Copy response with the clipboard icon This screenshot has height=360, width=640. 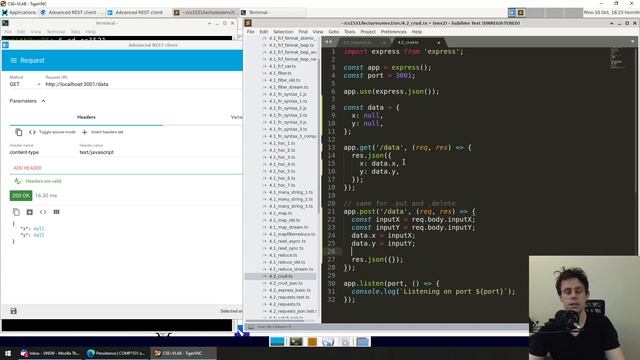coord(16,212)
